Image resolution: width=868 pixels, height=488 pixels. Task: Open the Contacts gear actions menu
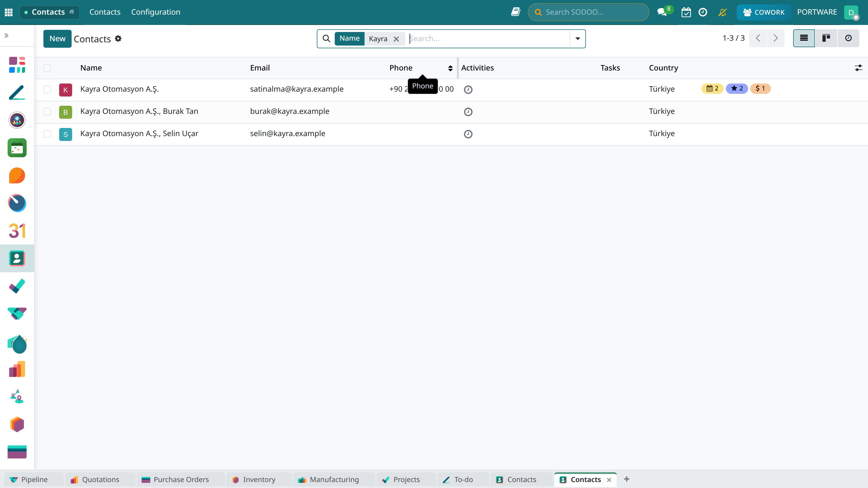tap(118, 38)
